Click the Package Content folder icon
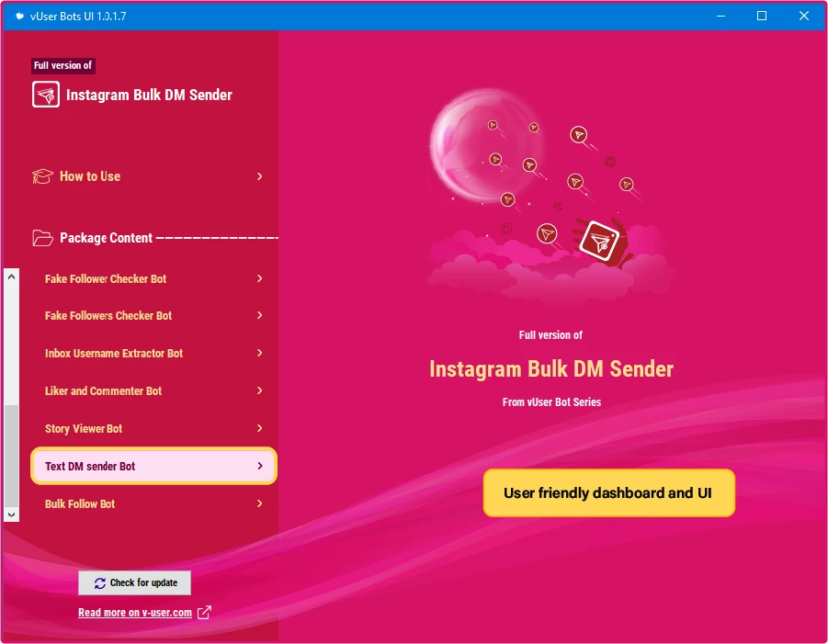 coord(42,238)
